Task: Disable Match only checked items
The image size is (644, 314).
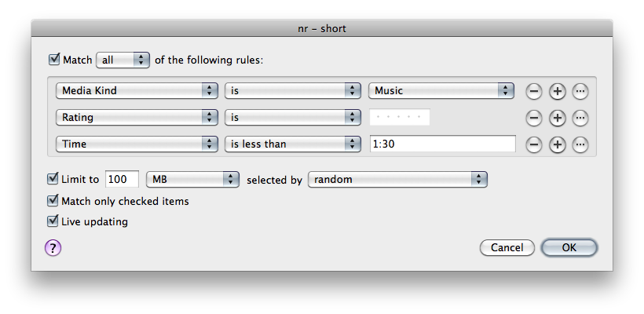Action: coord(53,200)
